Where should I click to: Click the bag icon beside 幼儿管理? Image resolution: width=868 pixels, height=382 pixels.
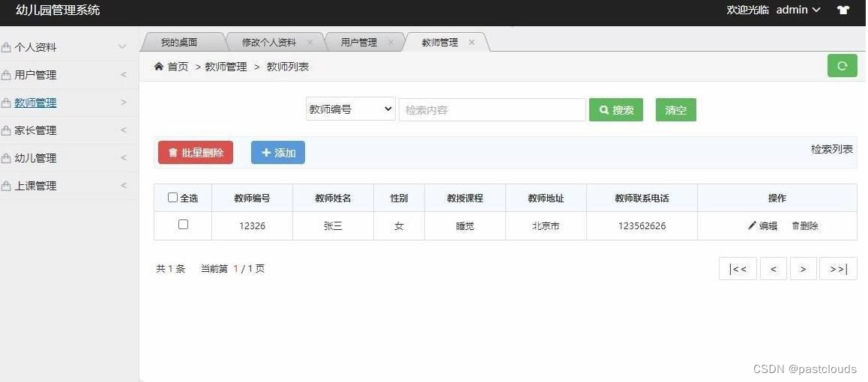pyautogui.click(x=6, y=159)
